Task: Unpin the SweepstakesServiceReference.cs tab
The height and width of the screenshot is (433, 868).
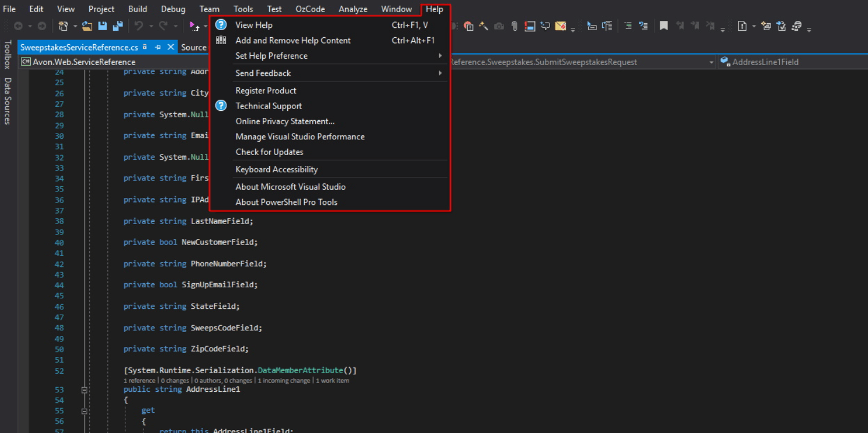Action: 159,47
